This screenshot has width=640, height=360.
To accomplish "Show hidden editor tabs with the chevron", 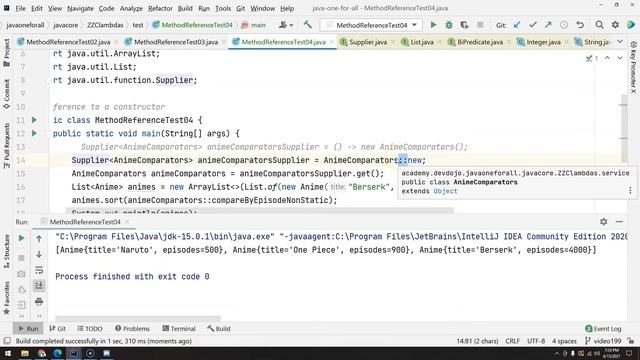I will pos(620,42).
